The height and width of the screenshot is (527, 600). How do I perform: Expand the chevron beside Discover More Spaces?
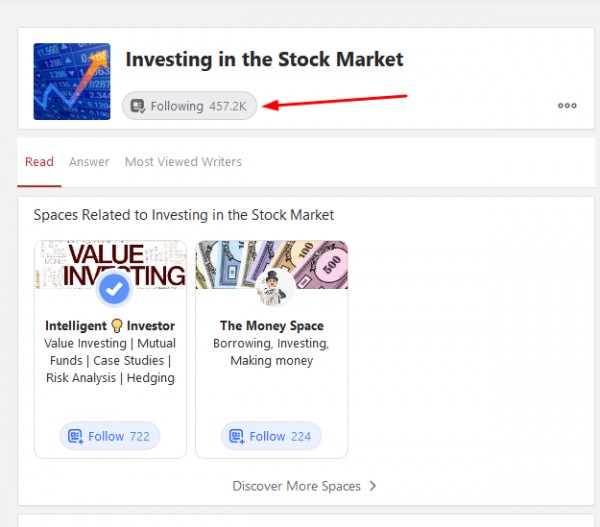point(373,486)
